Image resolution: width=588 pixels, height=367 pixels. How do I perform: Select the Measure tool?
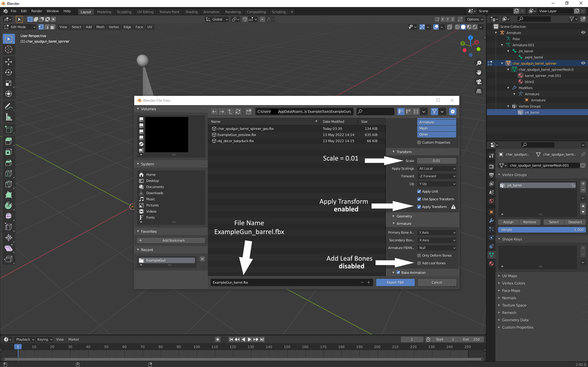(x=9, y=117)
